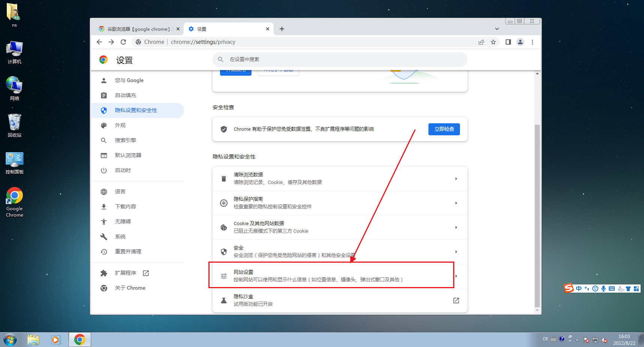Toggle full-width punctuation in Sogou toolbar
The width and height of the screenshot is (644, 347).
587,289
